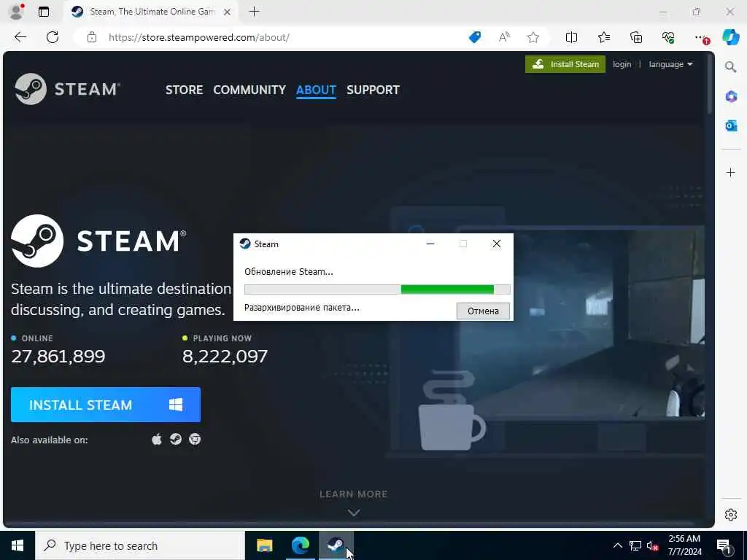Close the Steam updater dialog
The image size is (747, 560).
496,244
